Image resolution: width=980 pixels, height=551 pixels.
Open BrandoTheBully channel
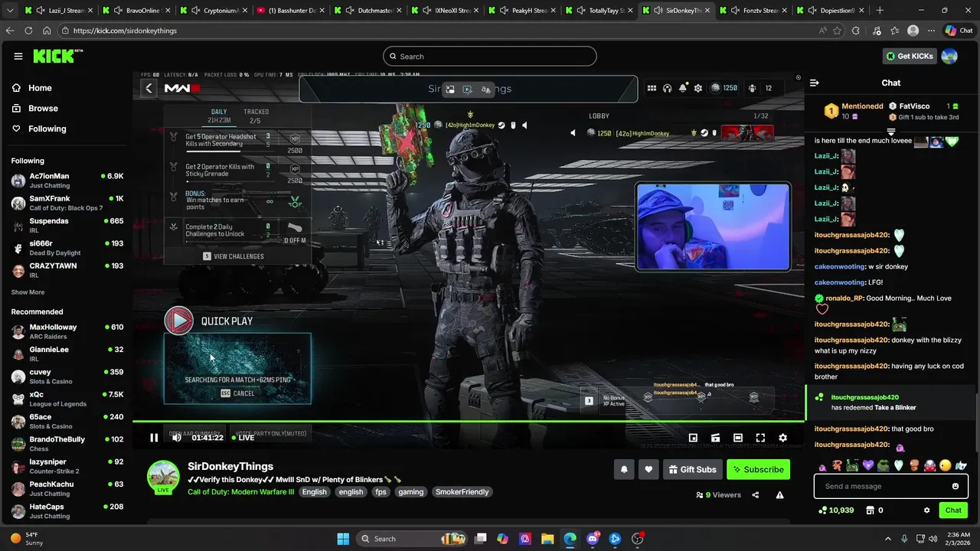tap(67, 444)
